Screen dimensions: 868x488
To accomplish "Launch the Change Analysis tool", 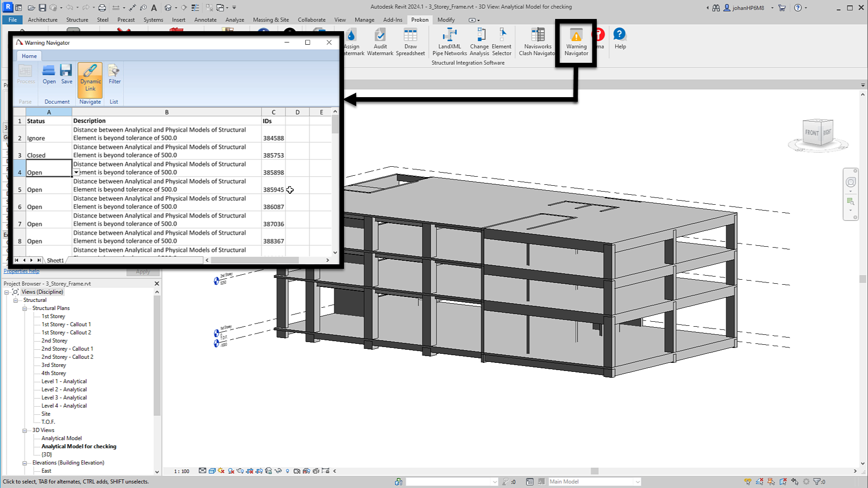I will (x=479, y=42).
